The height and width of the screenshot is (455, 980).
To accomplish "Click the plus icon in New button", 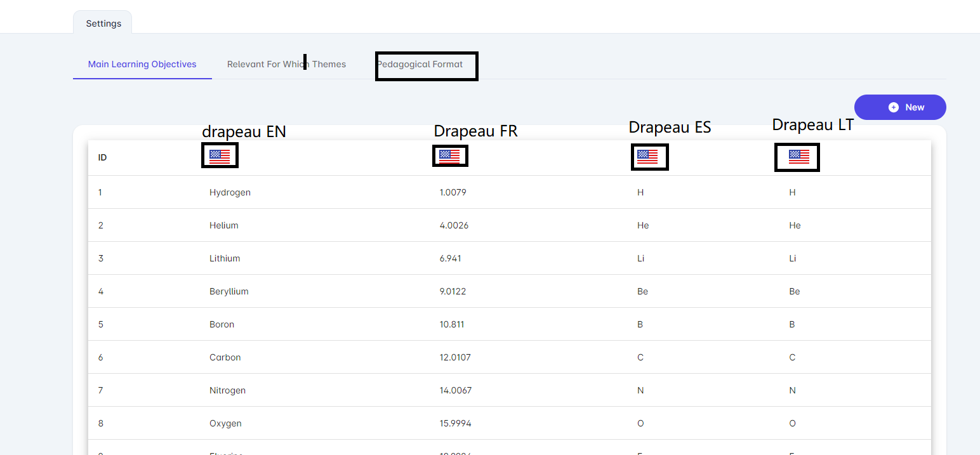I will (x=894, y=107).
